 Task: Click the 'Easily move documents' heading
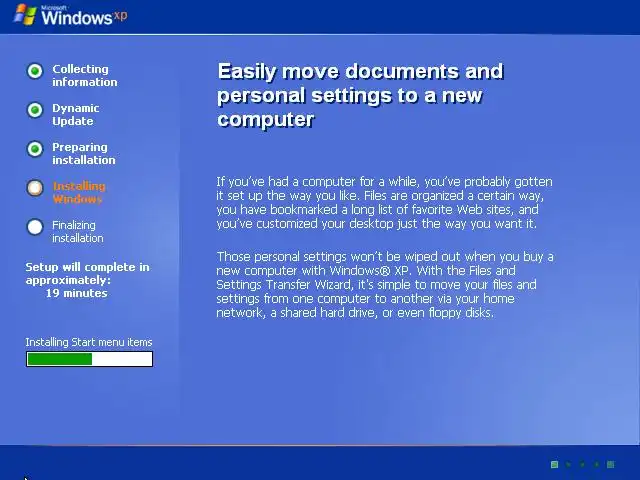point(360,95)
